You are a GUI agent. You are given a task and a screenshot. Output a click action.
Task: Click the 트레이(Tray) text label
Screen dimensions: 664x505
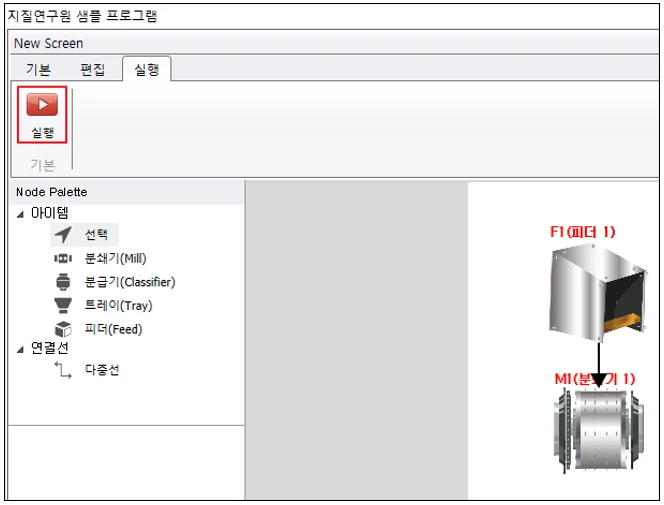[119, 305]
